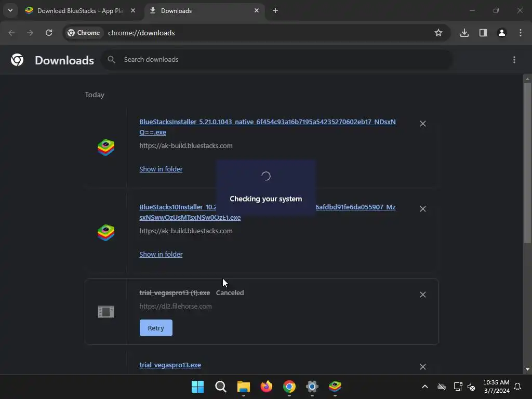
Task: Open a new tab with plus button
Action: 275,10
